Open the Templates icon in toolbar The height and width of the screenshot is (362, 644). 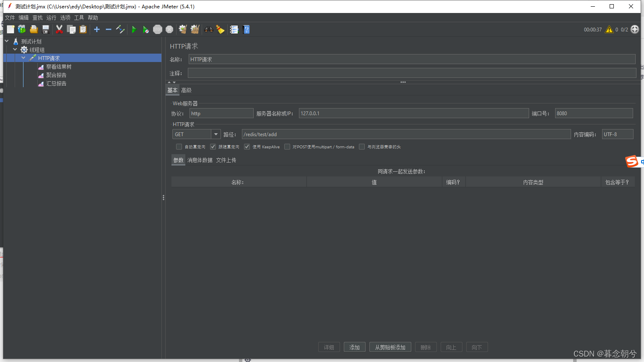pyautogui.click(x=22, y=29)
